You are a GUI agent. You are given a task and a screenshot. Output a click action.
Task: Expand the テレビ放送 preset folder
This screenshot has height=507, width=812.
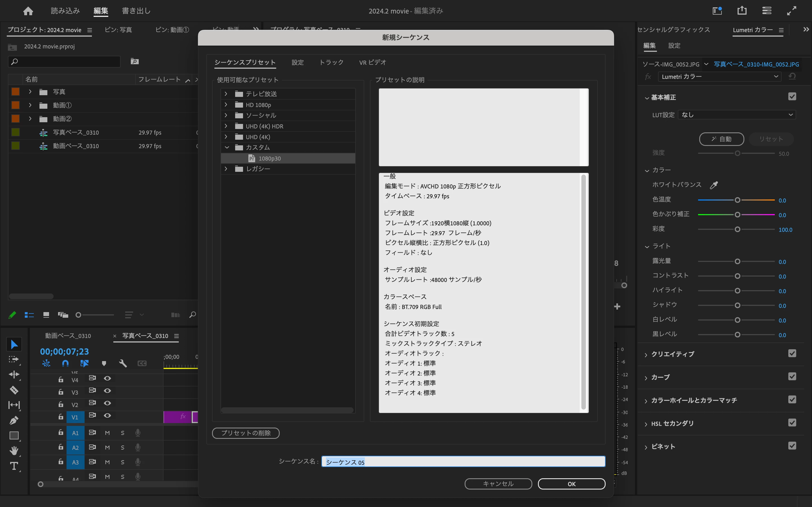tap(226, 94)
